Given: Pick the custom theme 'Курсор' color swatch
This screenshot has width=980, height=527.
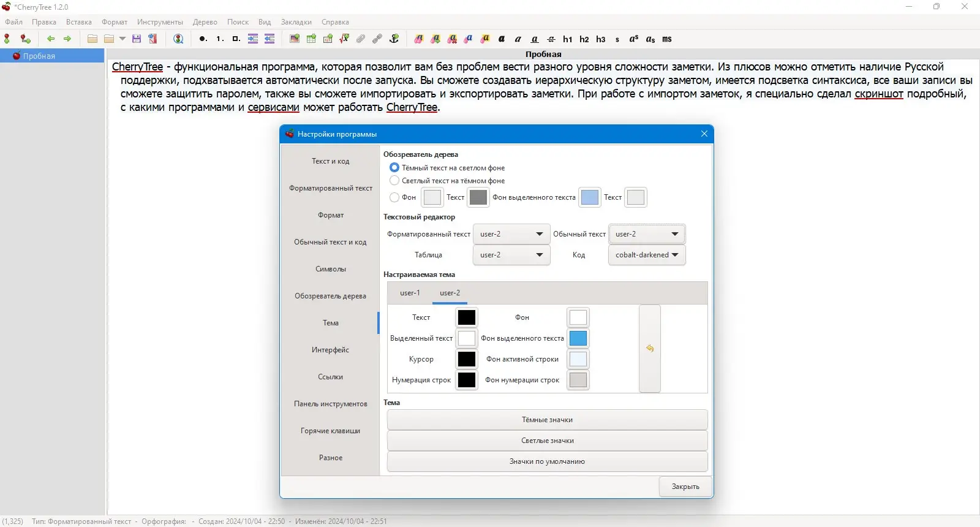Looking at the screenshot, I should coord(467,359).
